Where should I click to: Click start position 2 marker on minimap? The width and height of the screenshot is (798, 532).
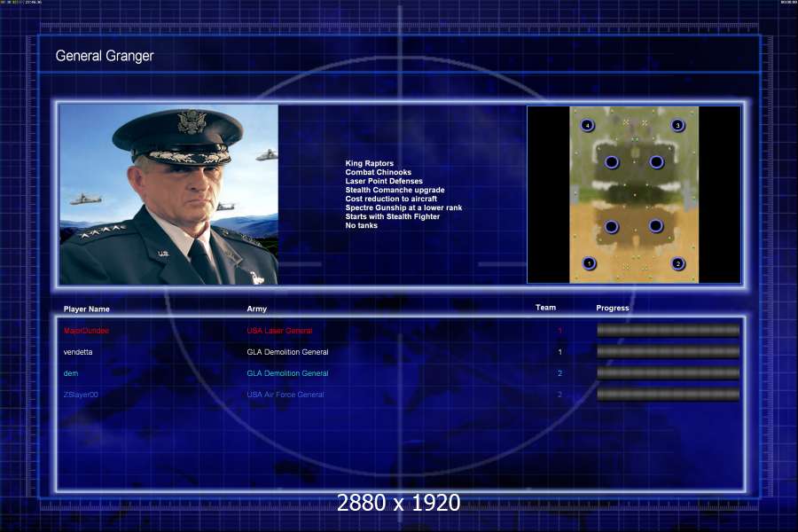pos(677,263)
